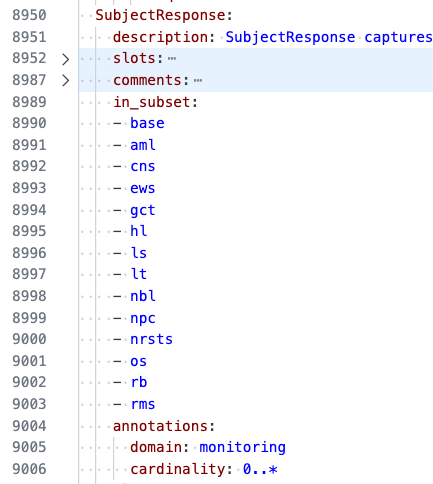The height and width of the screenshot is (484, 433).
Task: Click line number 8951 in gutter
Action: pyautogui.click(x=29, y=37)
